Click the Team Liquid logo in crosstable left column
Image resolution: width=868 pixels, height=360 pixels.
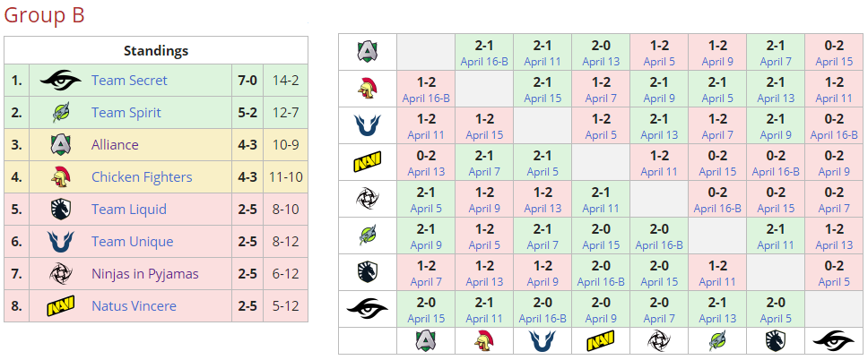368,272
